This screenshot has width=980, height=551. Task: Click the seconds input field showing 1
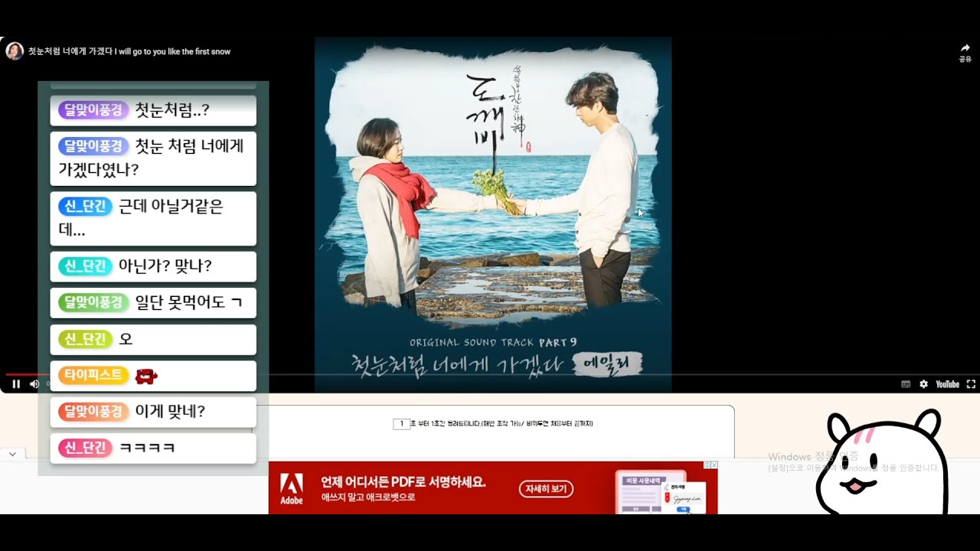[401, 424]
